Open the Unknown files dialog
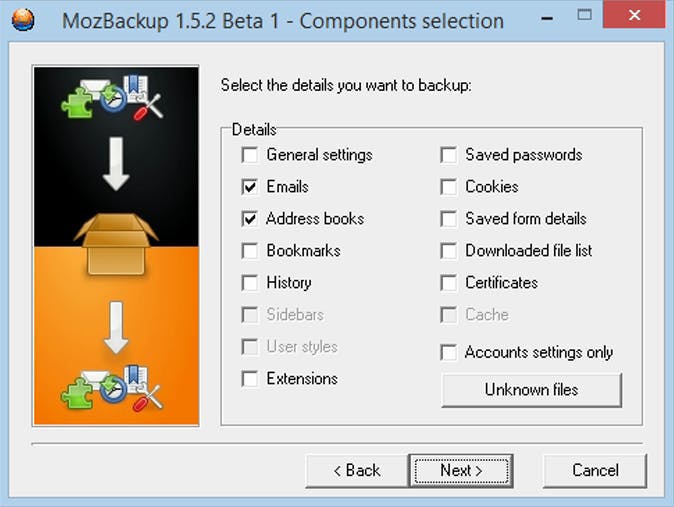Screen dimensions: 674x507 (x=531, y=390)
